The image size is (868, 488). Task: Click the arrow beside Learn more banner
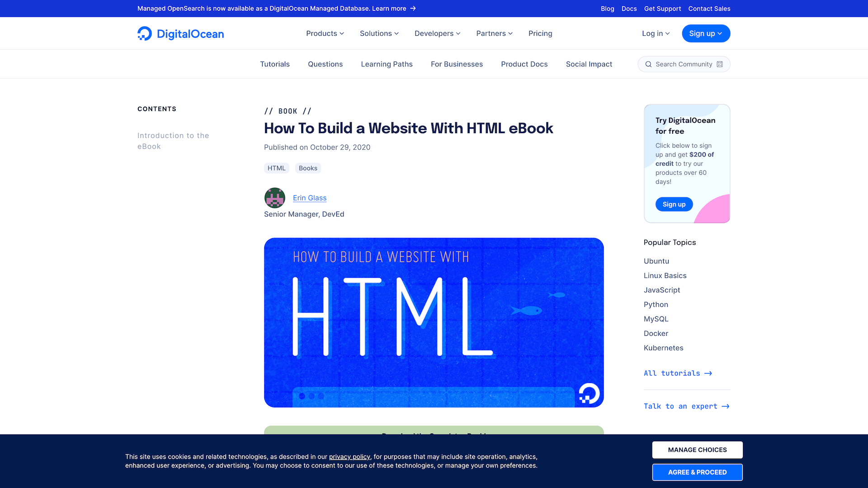point(413,9)
